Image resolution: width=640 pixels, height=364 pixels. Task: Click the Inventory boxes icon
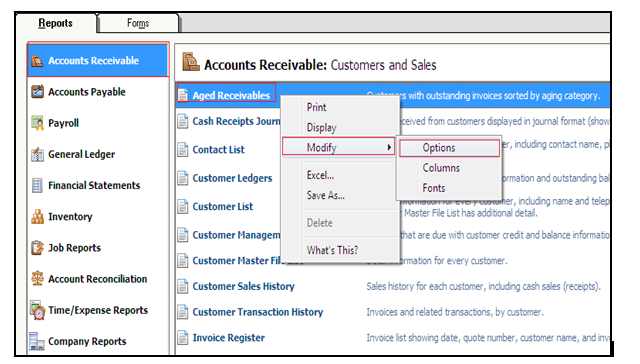click(x=37, y=216)
